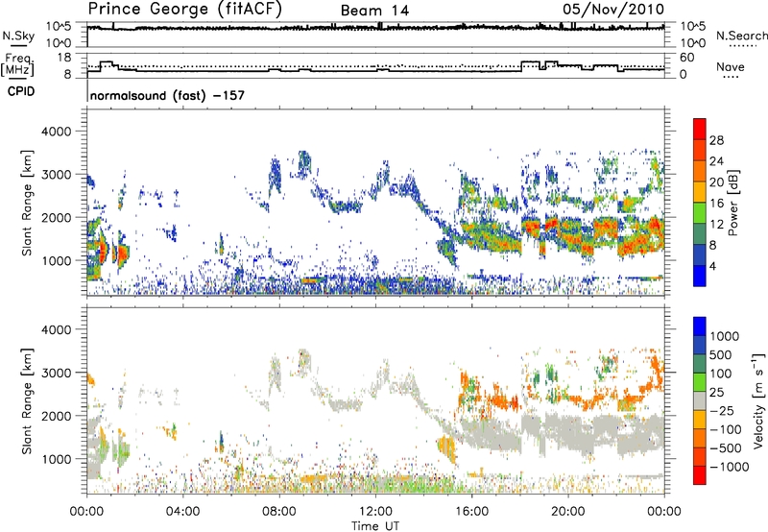Click the "Slant Range [km]" label of velocity panel

coord(27,400)
